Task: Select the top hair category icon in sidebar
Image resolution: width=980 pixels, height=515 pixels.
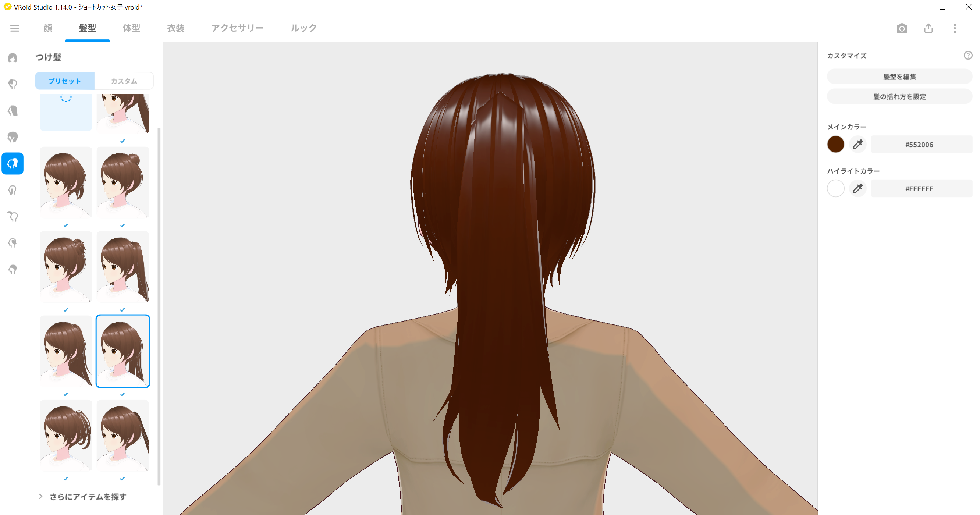Action: click(13, 58)
